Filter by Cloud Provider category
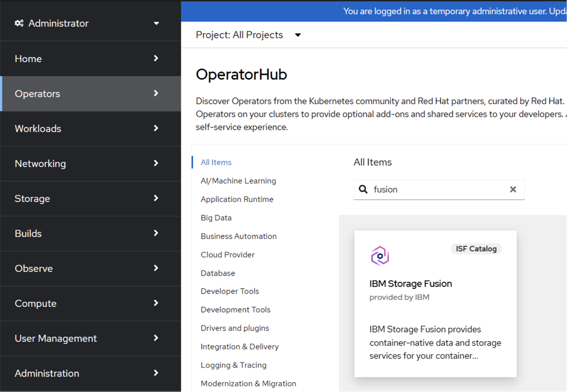Image resolution: width=567 pixels, height=392 pixels. click(227, 255)
